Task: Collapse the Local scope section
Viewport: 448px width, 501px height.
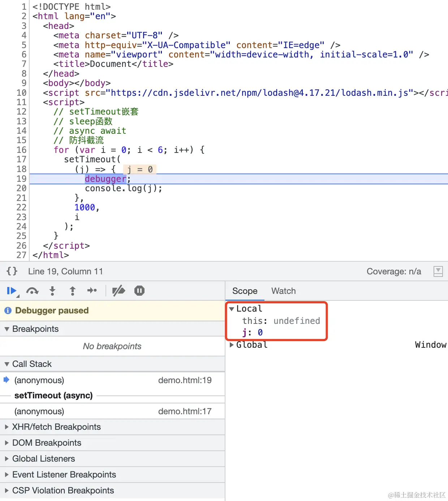Action: [232, 309]
